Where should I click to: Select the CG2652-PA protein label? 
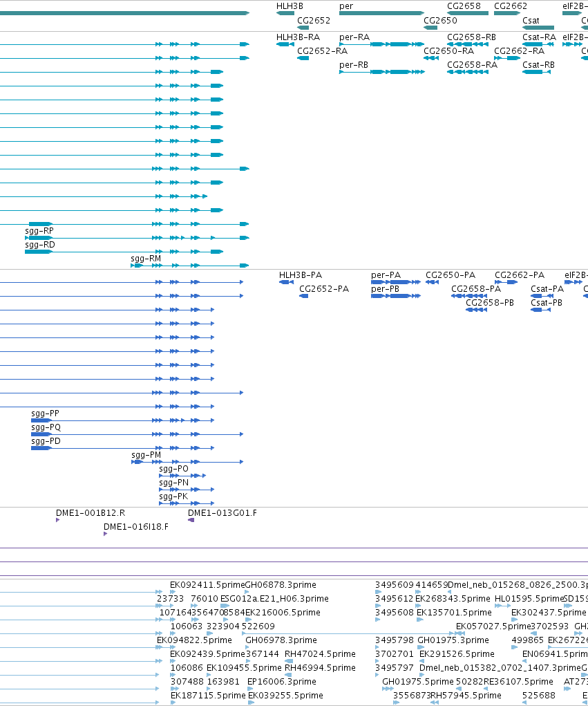[324, 288]
